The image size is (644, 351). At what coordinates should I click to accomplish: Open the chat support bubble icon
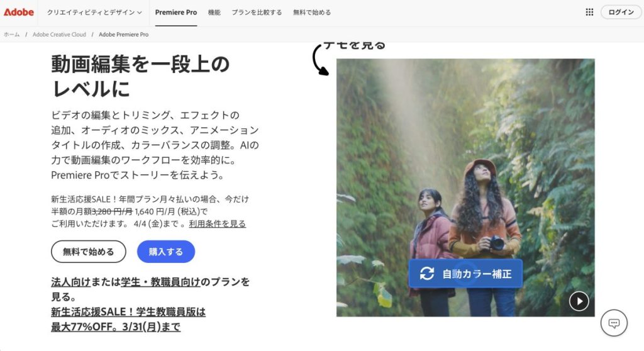coord(614,323)
